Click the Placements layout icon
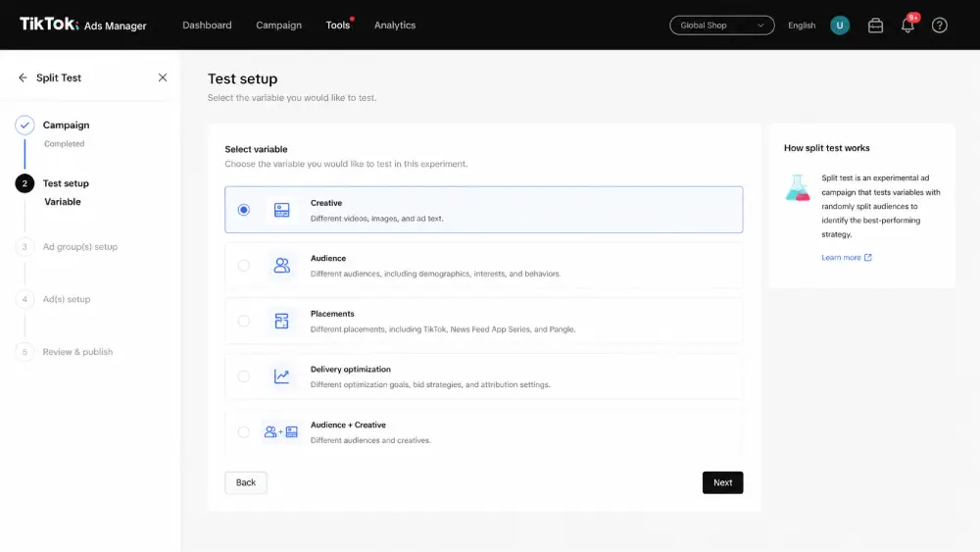This screenshot has height=552, width=980. 282,321
